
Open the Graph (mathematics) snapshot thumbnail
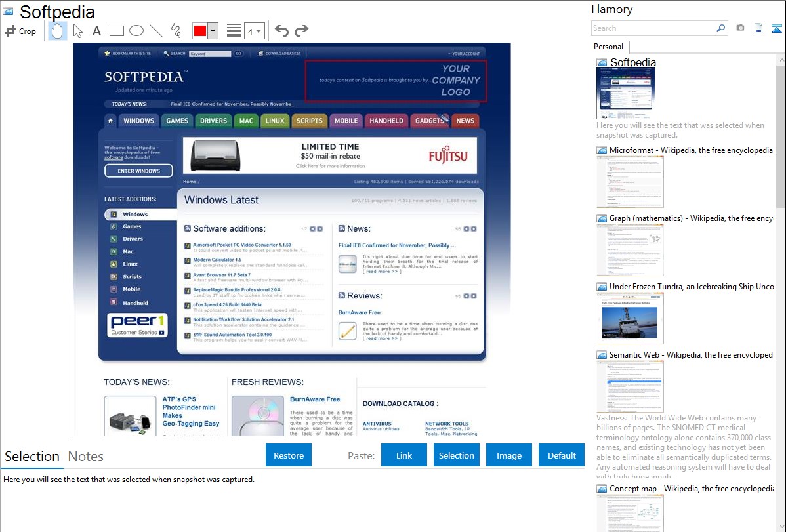(x=630, y=250)
